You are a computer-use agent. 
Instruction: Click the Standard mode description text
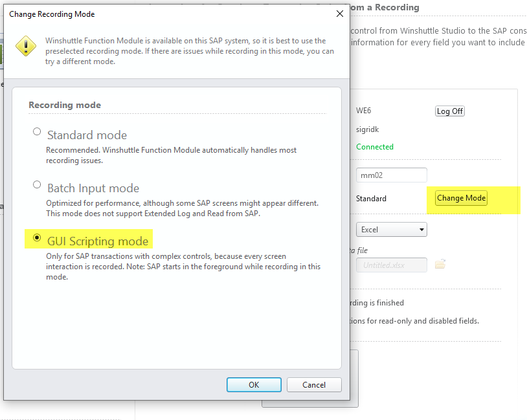171,155
